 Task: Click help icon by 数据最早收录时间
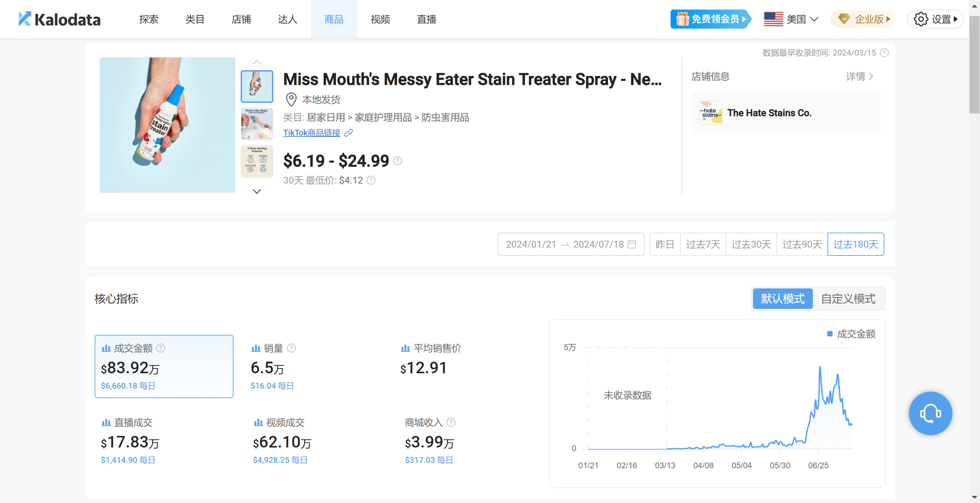pyautogui.click(x=884, y=53)
